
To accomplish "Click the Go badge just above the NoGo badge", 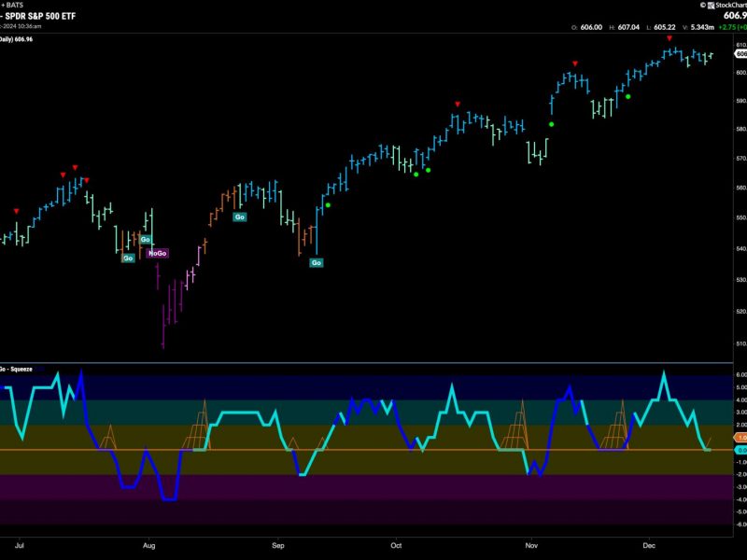I will (146, 240).
